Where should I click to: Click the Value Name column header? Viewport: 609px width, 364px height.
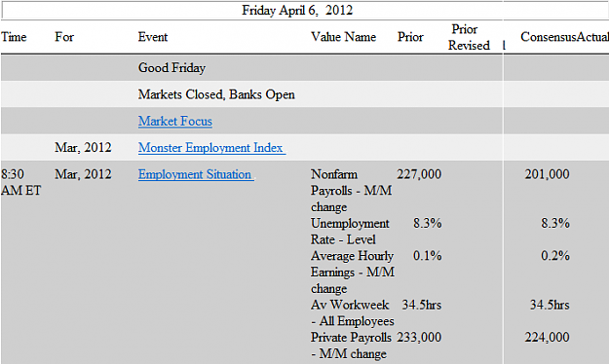343,37
